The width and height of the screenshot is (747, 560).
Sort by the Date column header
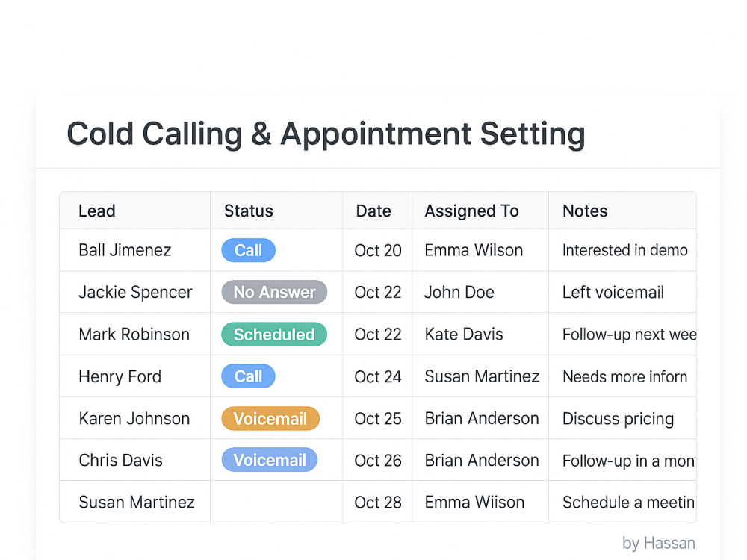(373, 211)
